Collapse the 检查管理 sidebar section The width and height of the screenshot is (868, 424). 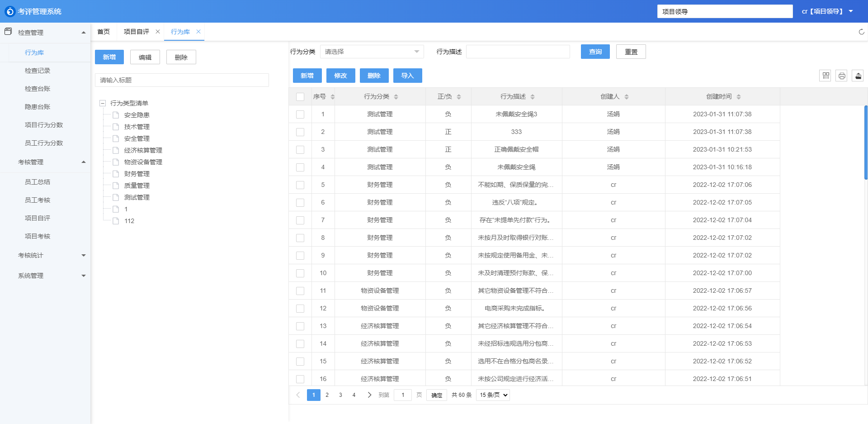tap(84, 33)
